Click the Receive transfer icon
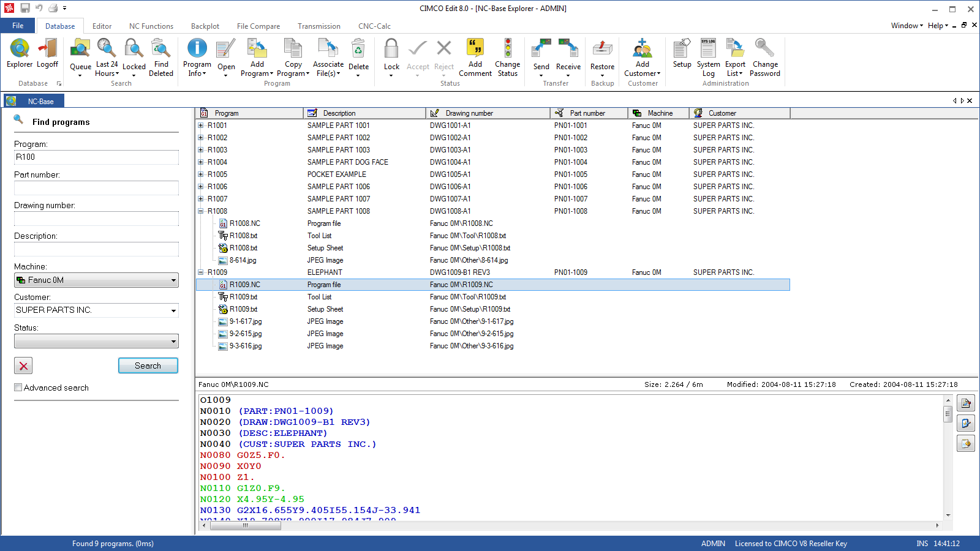The height and width of the screenshot is (551, 980). click(568, 58)
